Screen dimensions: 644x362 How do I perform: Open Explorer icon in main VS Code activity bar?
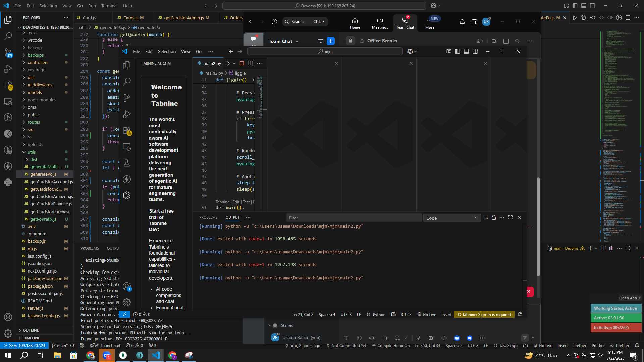tap(8, 20)
